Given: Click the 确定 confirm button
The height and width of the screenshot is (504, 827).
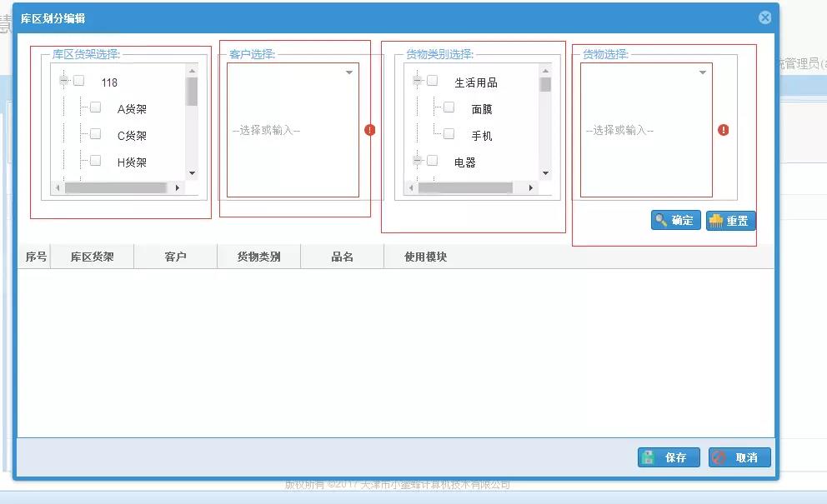Looking at the screenshot, I should [675, 220].
